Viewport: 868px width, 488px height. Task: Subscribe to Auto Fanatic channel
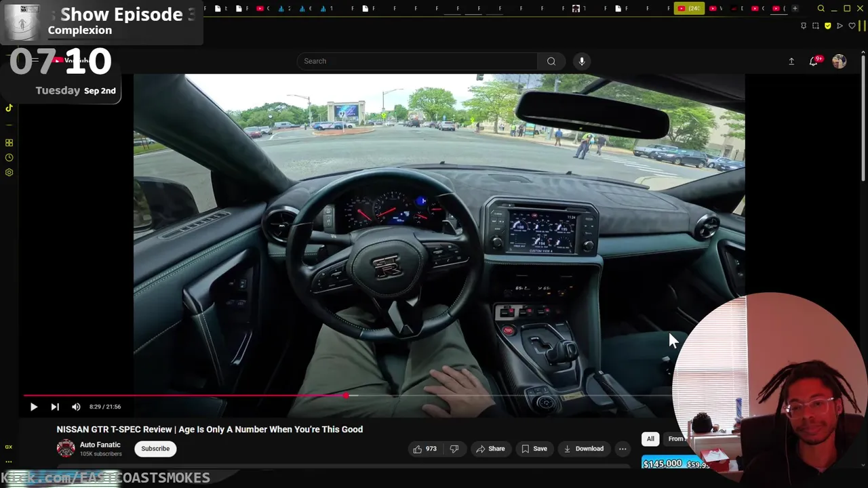point(155,449)
